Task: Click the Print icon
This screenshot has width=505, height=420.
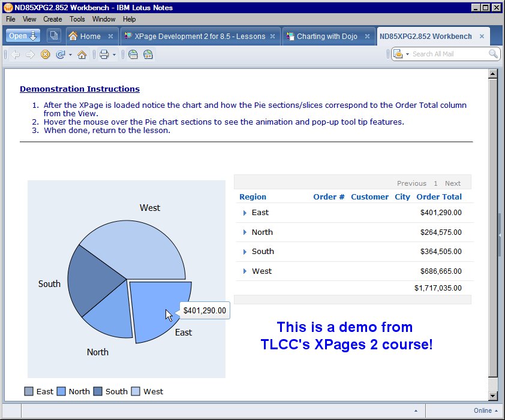Action: pyautogui.click(x=103, y=55)
